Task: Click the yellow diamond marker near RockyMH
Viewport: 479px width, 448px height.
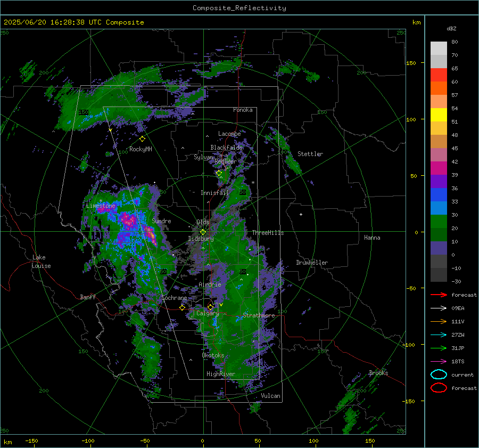Action: pos(142,139)
